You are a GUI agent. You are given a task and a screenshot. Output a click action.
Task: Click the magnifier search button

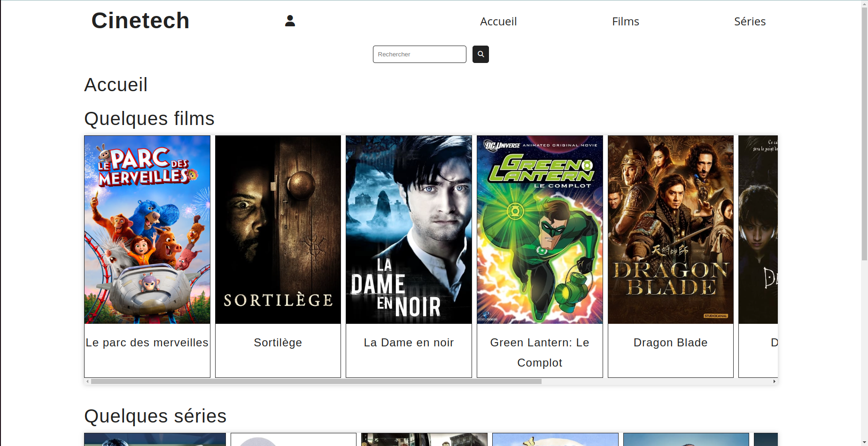point(480,54)
